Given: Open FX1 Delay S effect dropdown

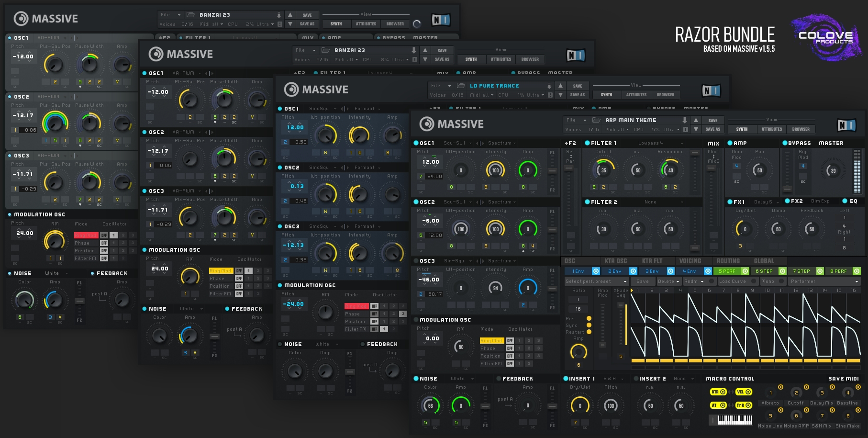Looking at the screenshot, I should [767, 202].
